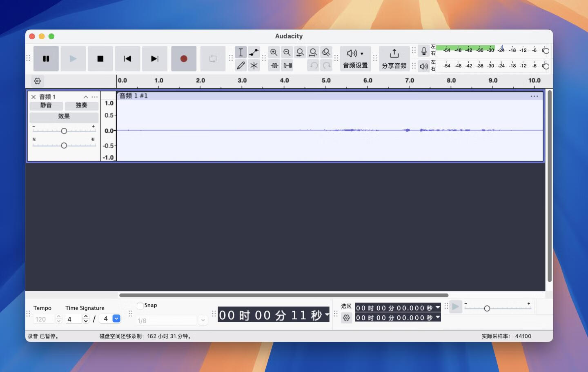Viewport: 588px width, 372px height.
Task: Open the 音频 1 track name menu
Action: 47,97
